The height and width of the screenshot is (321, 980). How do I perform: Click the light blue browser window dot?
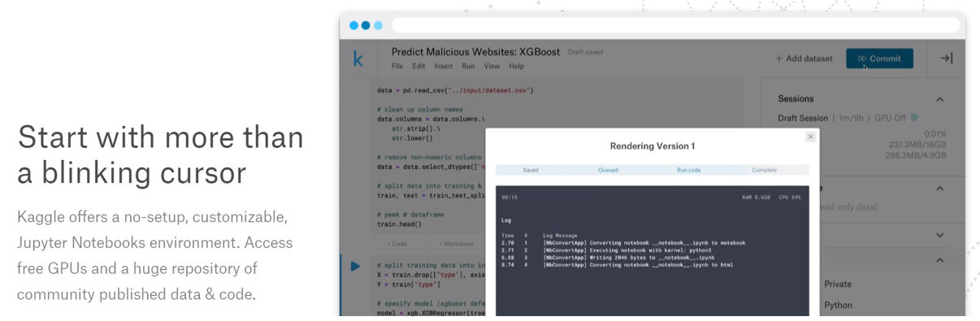click(x=378, y=26)
